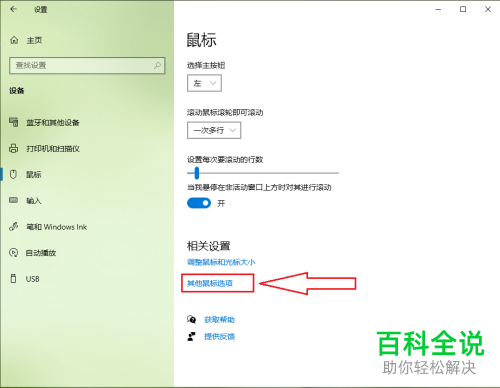Open the 选择主按钮 dropdown showing 左

pyautogui.click(x=204, y=83)
